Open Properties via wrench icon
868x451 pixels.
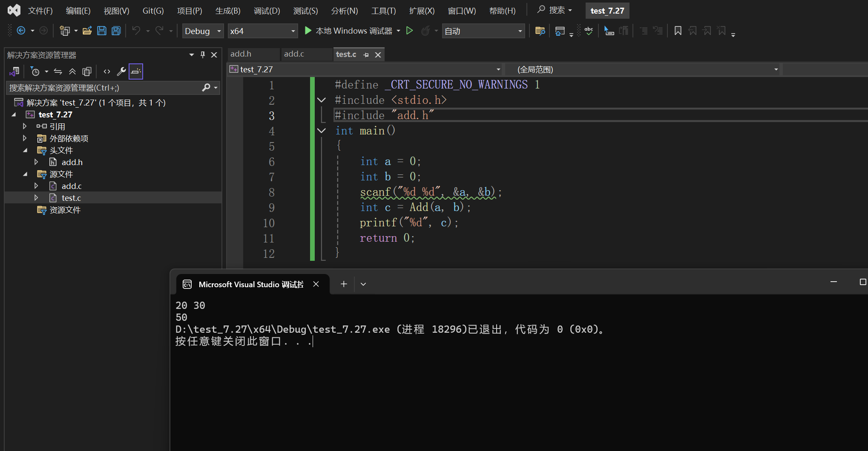click(121, 71)
